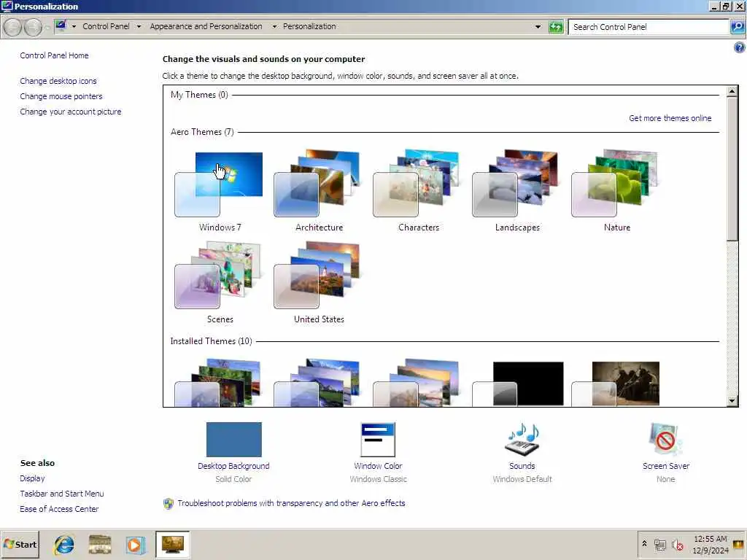Pick the third installed theme with sunset images
Screen dimensions: 747x560
417,382
